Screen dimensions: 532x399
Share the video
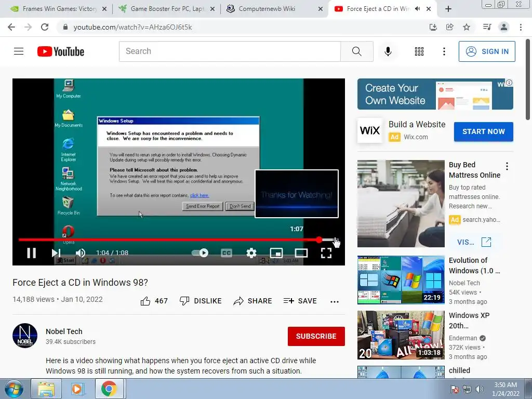click(253, 301)
